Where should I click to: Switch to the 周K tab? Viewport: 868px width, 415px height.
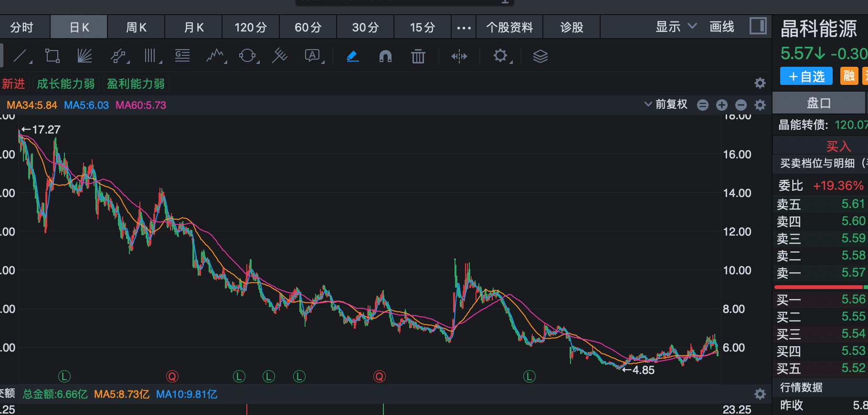tap(136, 28)
